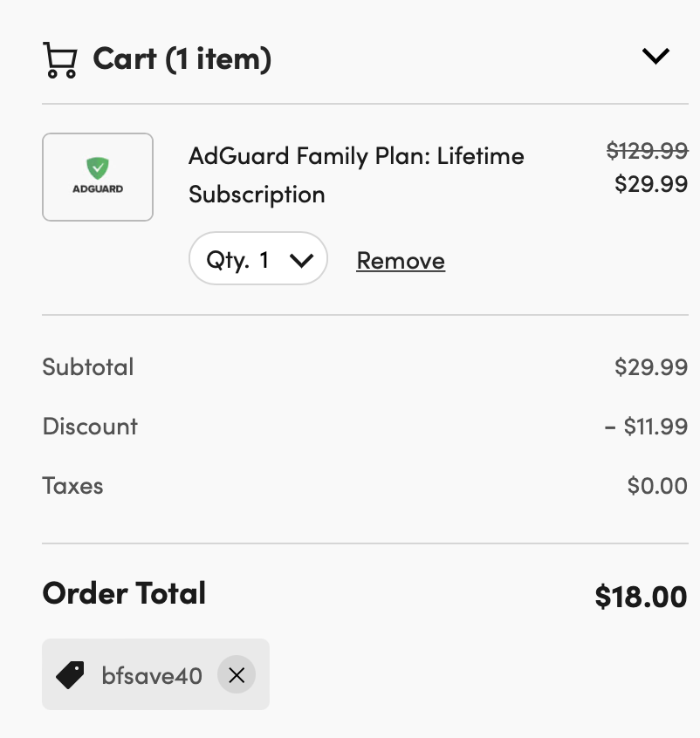Open the Qty. 1 quantity dropdown
Image resolution: width=700 pixels, height=738 pixels.
(258, 258)
